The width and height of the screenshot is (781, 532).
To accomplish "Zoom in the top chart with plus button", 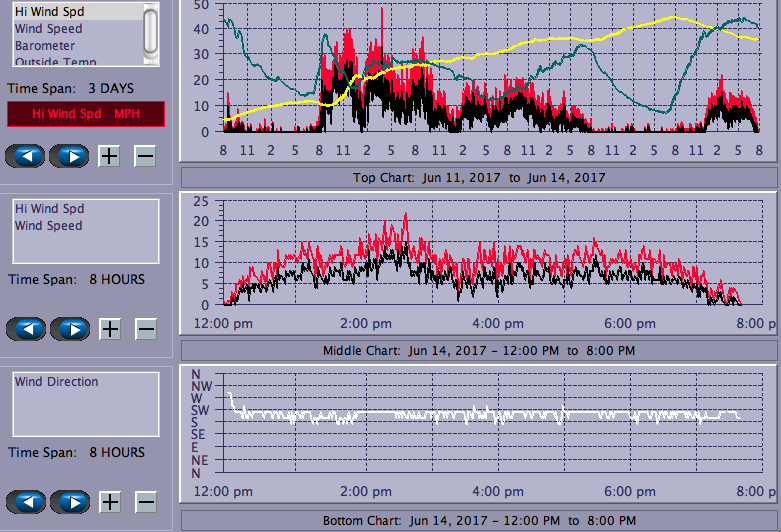I will [x=110, y=156].
